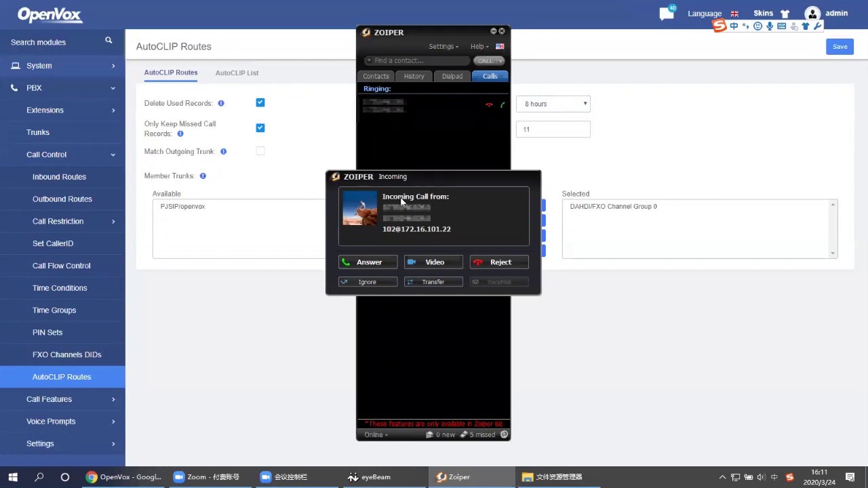
Task: Click caller avatar thumbnail in Incoming popup
Action: click(x=359, y=208)
